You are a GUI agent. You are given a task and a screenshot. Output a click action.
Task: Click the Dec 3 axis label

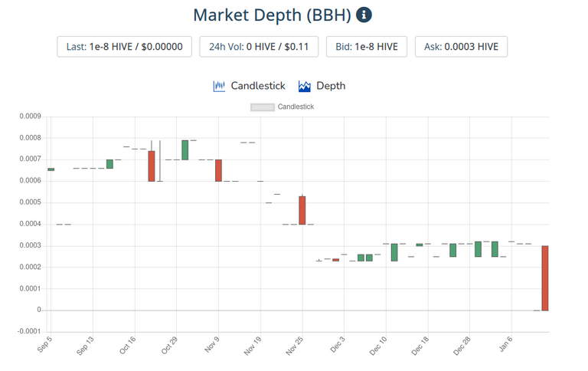click(x=337, y=345)
